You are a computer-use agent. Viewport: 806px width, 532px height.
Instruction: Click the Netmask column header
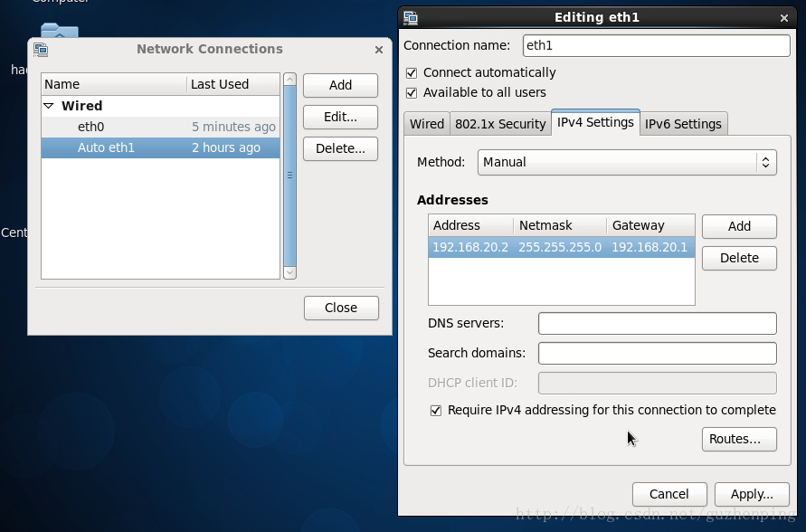click(560, 225)
